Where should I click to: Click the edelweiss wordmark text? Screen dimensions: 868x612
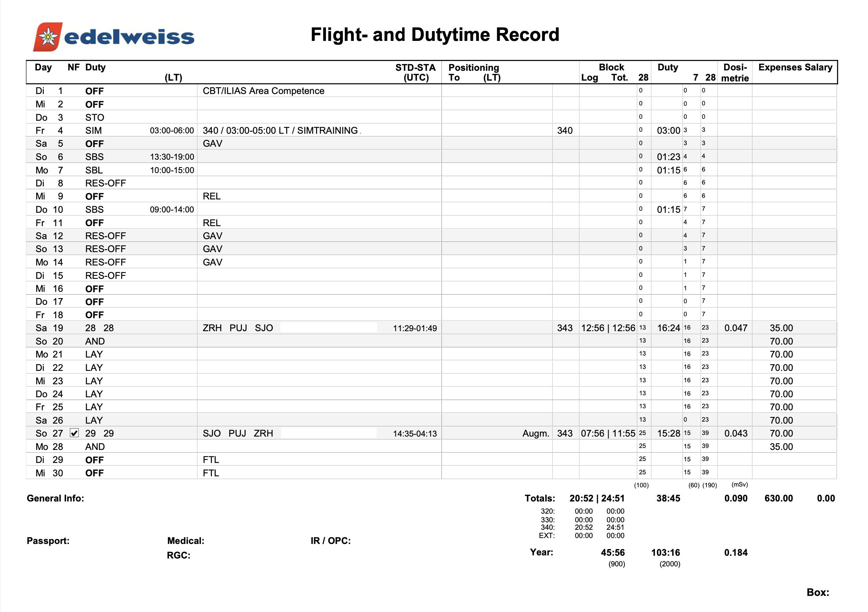pos(129,37)
